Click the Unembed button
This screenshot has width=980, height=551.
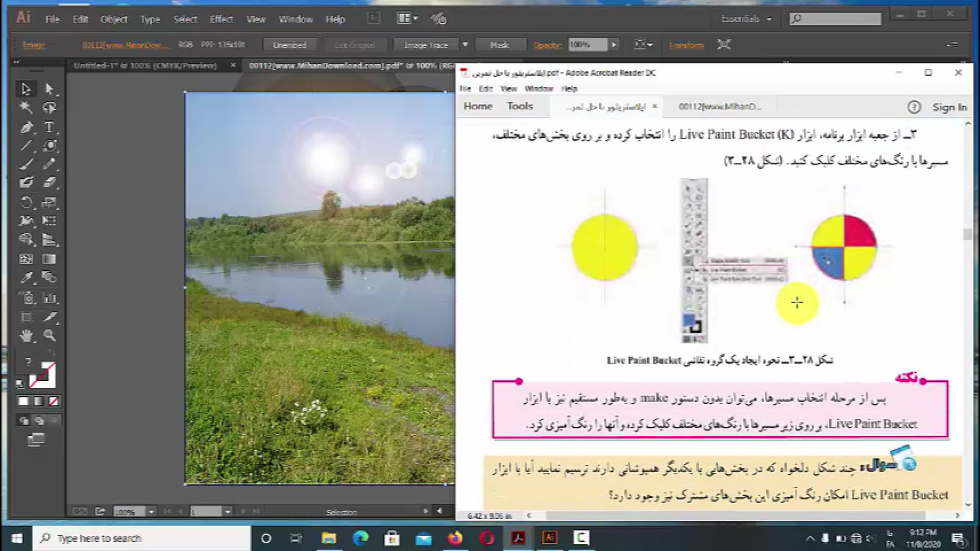[x=289, y=45]
